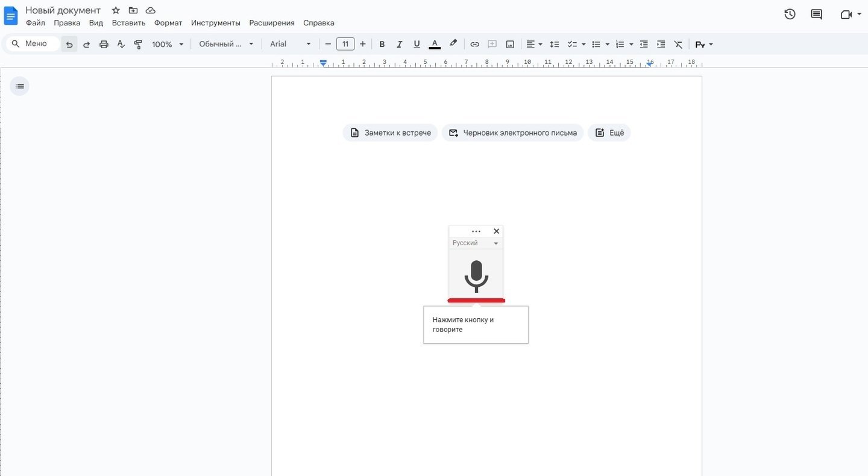Insert a checklist
The height and width of the screenshot is (476, 868).
point(573,44)
